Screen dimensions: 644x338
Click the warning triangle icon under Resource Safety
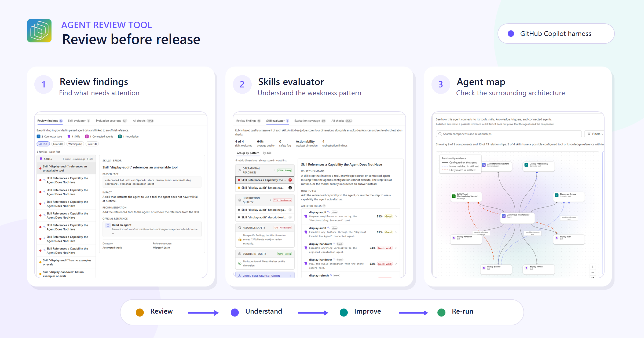tap(240, 239)
